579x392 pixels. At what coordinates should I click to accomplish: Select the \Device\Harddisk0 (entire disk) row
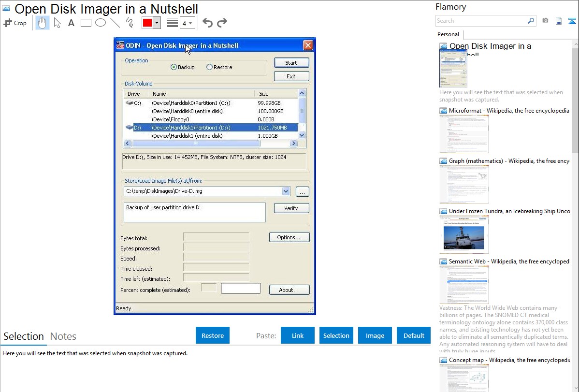[x=210, y=111]
